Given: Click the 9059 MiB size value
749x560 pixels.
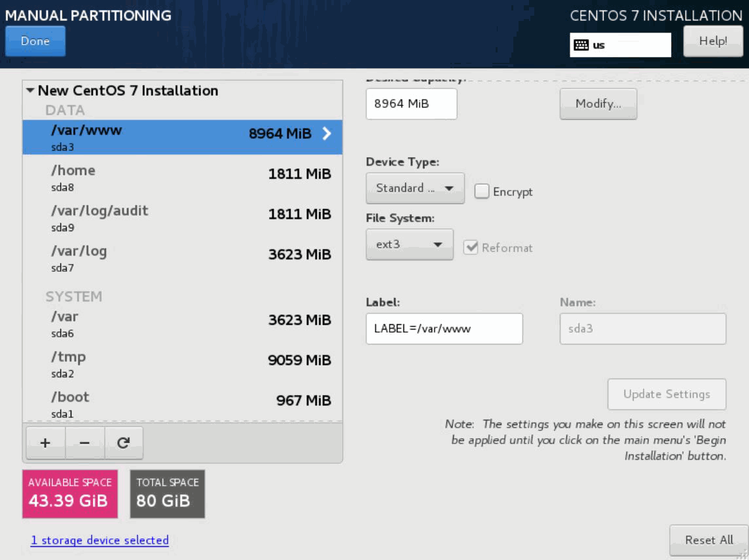Looking at the screenshot, I should [299, 360].
